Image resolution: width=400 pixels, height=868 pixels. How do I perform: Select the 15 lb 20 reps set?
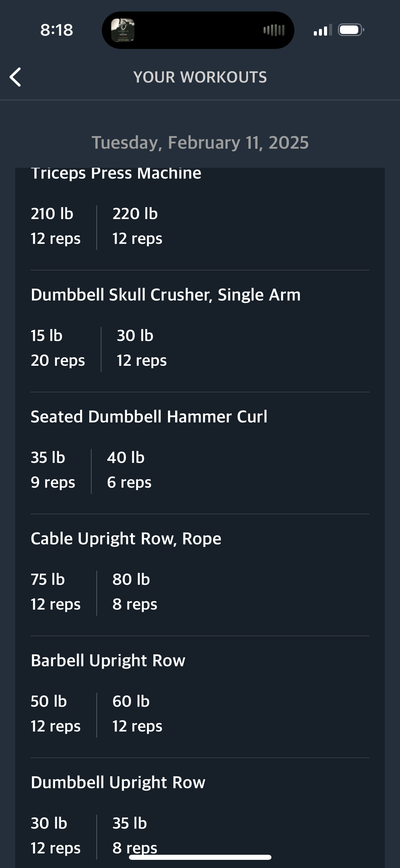58,348
